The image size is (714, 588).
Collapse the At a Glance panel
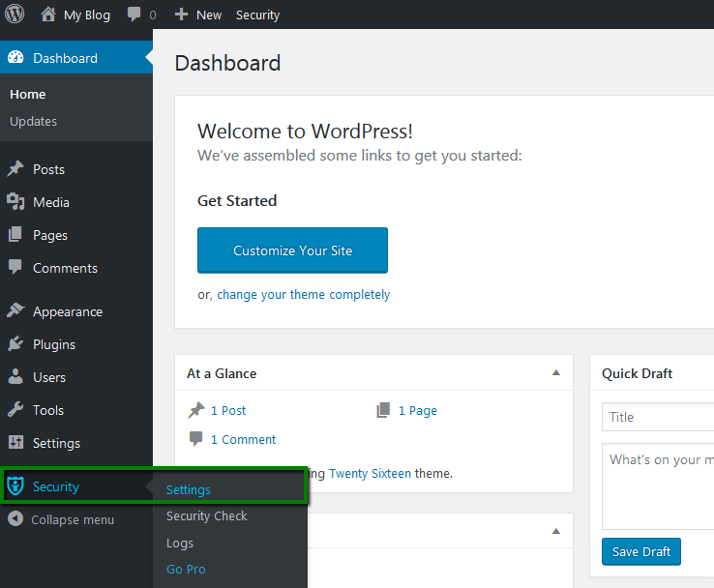pyautogui.click(x=555, y=373)
